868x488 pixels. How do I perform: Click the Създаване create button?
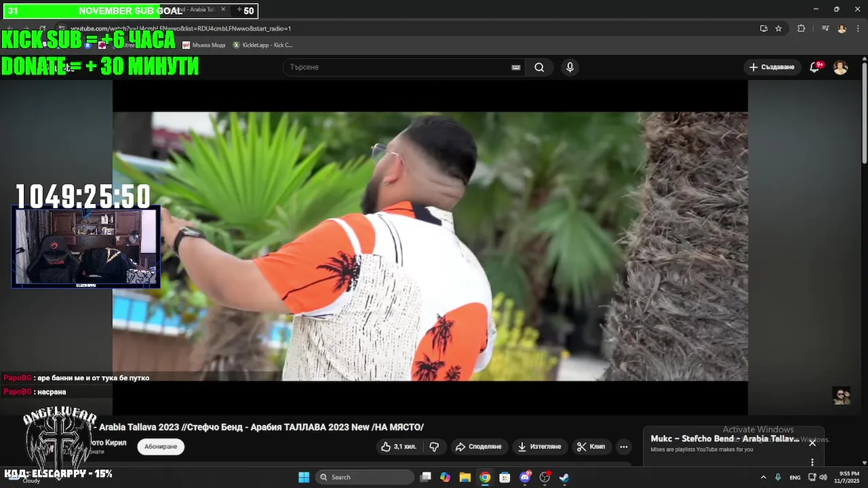(772, 67)
